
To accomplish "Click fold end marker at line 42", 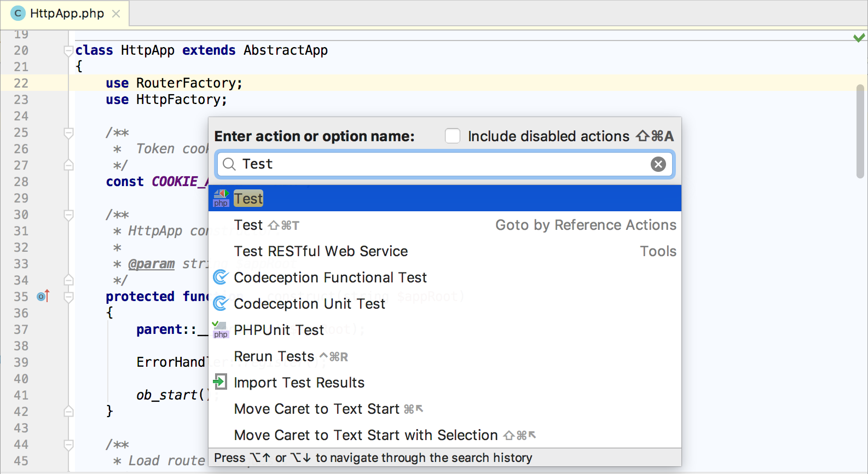I will [x=69, y=411].
